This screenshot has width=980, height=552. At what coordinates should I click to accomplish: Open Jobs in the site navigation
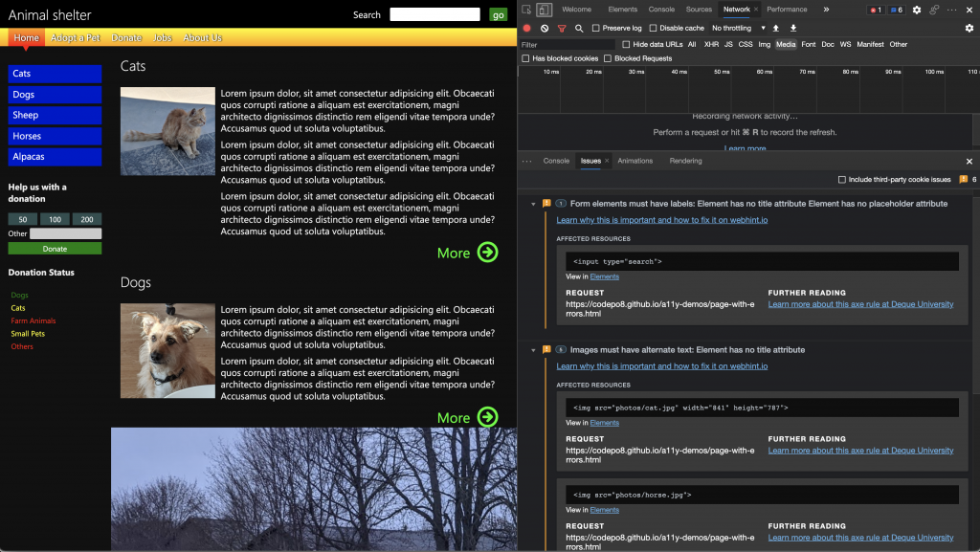(x=163, y=37)
